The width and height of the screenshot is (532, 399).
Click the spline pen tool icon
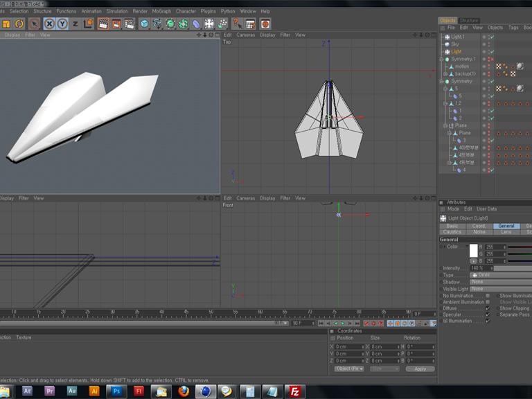point(157,24)
